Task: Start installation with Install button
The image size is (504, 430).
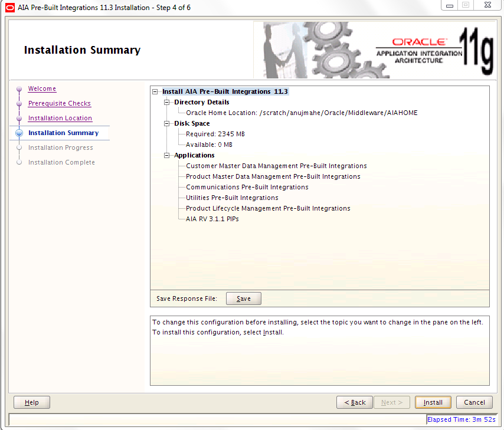Action: 433,402
